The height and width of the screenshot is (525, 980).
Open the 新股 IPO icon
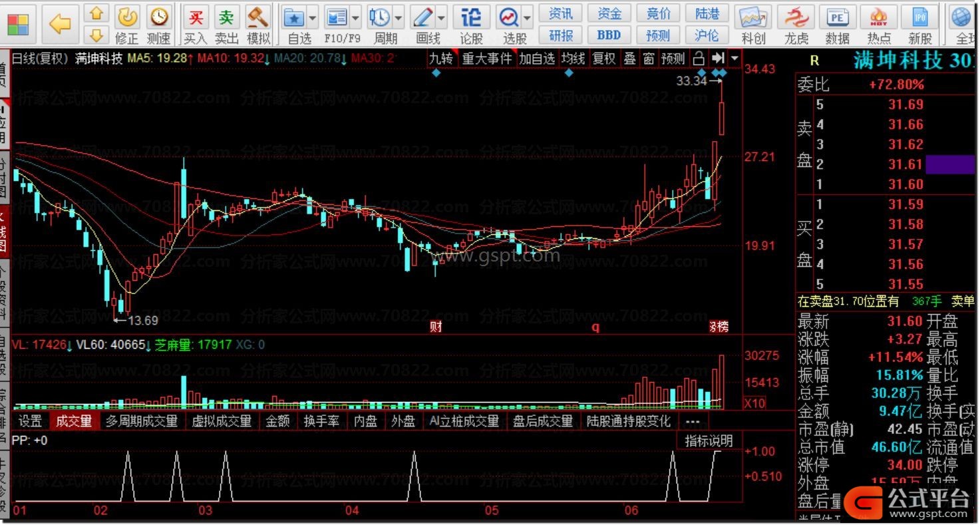tap(921, 25)
